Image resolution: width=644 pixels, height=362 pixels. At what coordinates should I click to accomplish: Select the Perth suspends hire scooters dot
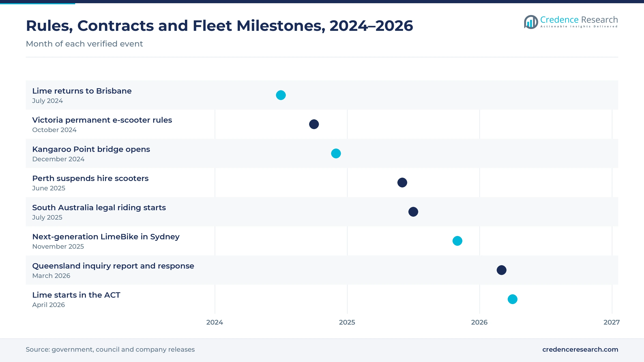pos(402,183)
